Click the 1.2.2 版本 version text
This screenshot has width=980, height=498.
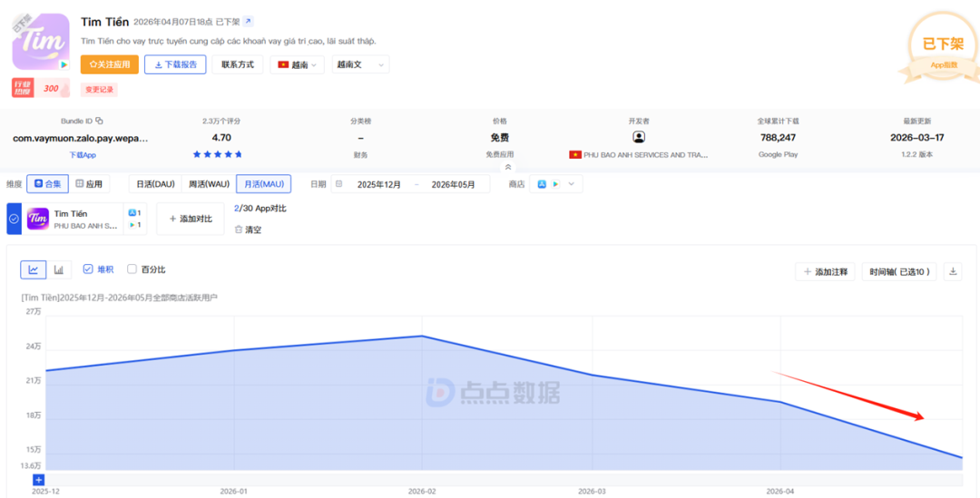coord(916,154)
